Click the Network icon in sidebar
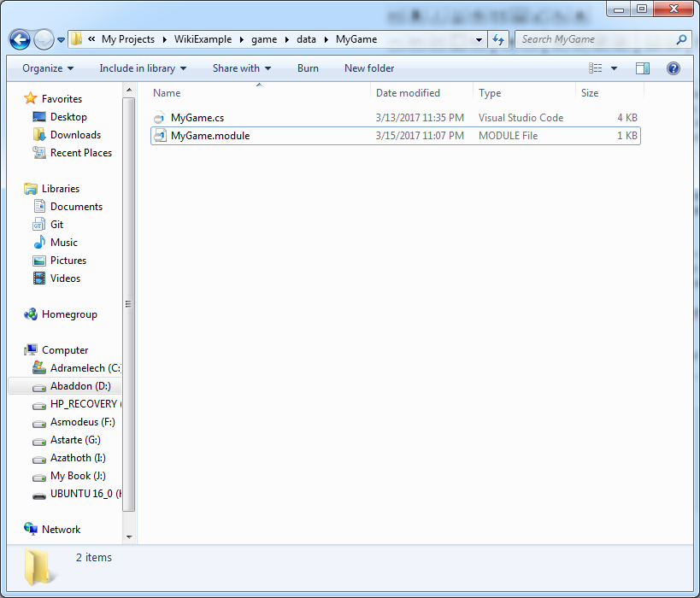Image resolution: width=700 pixels, height=598 pixels. pyautogui.click(x=32, y=530)
